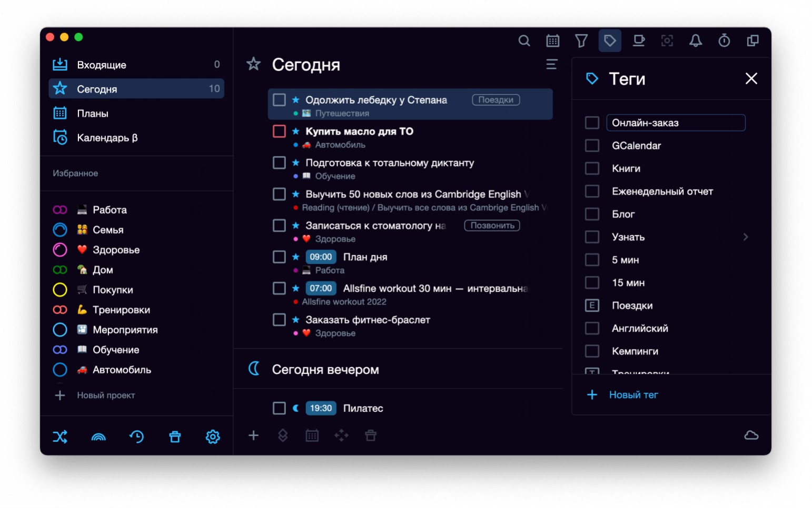Open the search magnifier icon
This screenshot has height=508, width=812.
tap(524, 41)
